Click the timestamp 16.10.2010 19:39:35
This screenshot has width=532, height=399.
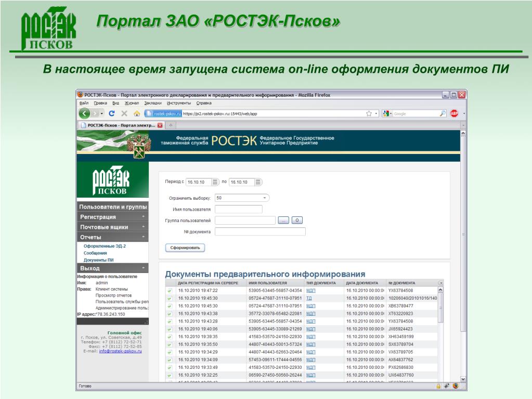pos(198,337)
